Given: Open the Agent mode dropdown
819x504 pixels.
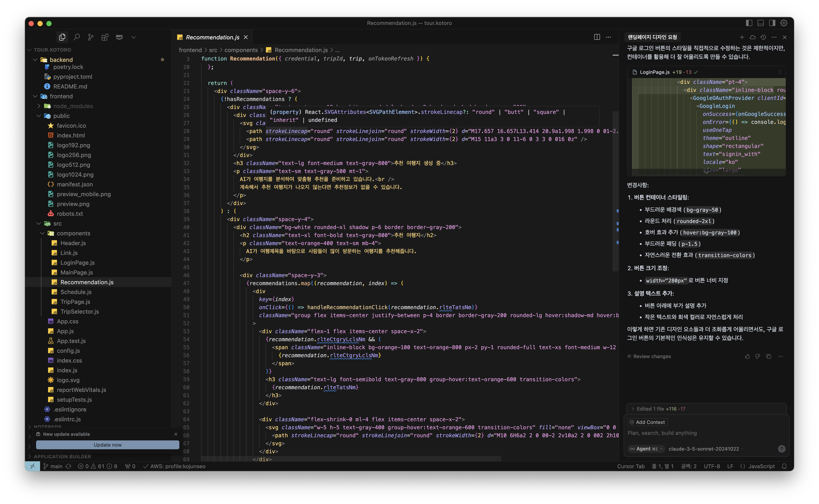Looking at the screenshot, I should (646, 449).
